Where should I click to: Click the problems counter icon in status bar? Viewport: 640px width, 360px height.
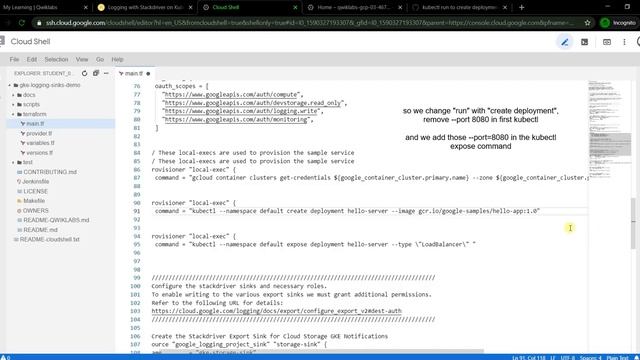(6, 358)
